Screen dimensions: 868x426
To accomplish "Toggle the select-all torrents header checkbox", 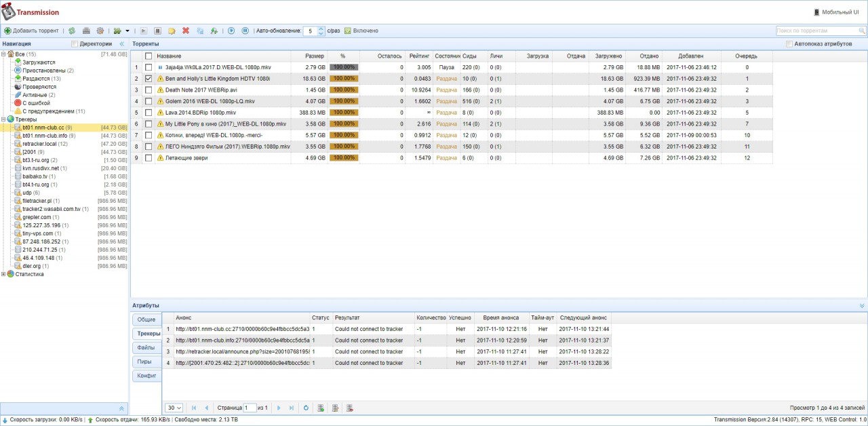I will pyautogui.click(x=149, y=56).
